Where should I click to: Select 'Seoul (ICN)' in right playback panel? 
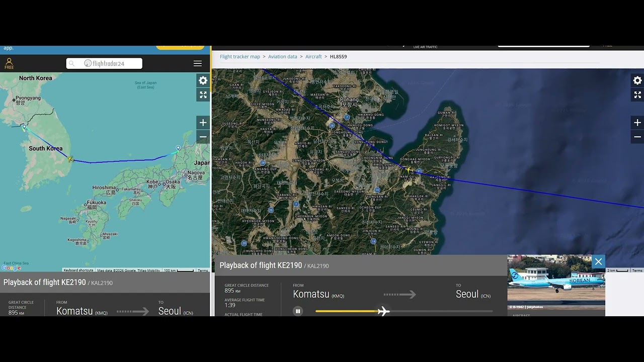click(473, 295)
